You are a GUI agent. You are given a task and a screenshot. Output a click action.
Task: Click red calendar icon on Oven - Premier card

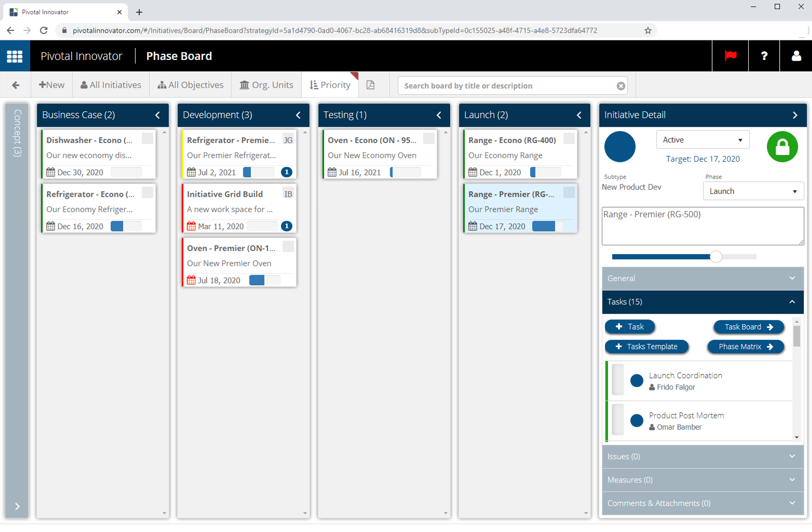coord(192,280)
